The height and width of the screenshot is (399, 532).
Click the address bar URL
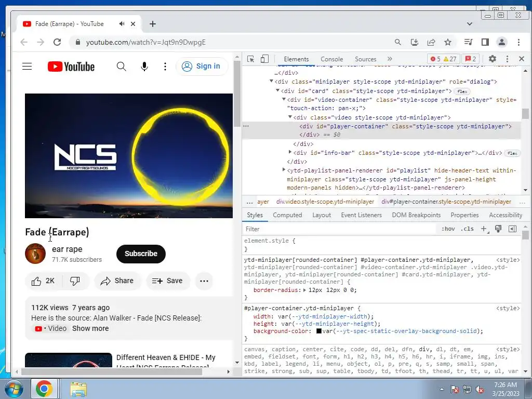click(x=146, y=43)
